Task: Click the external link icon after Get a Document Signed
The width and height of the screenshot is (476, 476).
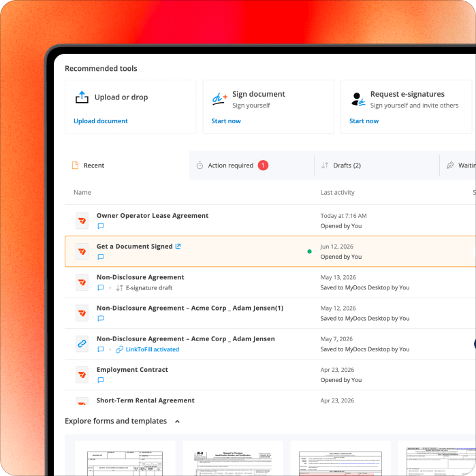Action: (178, 247)
